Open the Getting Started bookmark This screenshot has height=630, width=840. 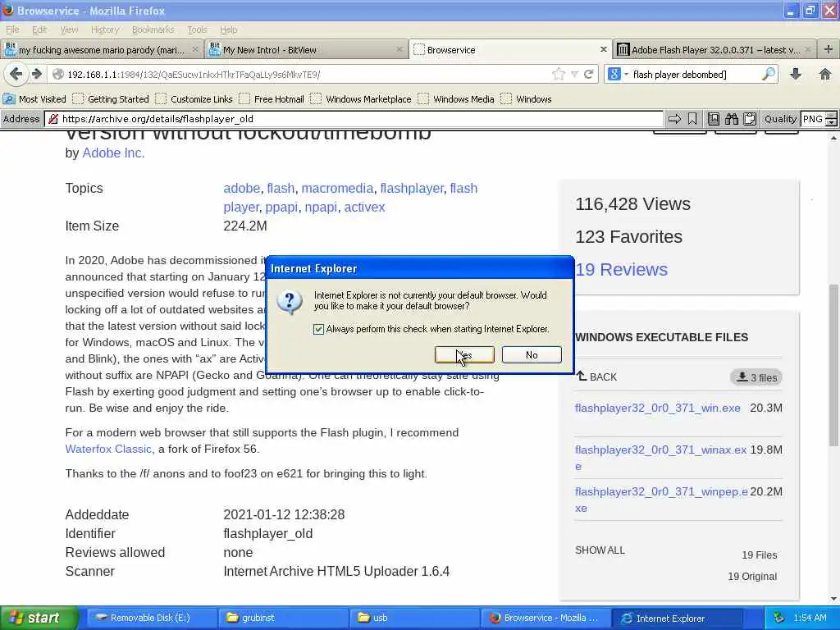point(111,99)
